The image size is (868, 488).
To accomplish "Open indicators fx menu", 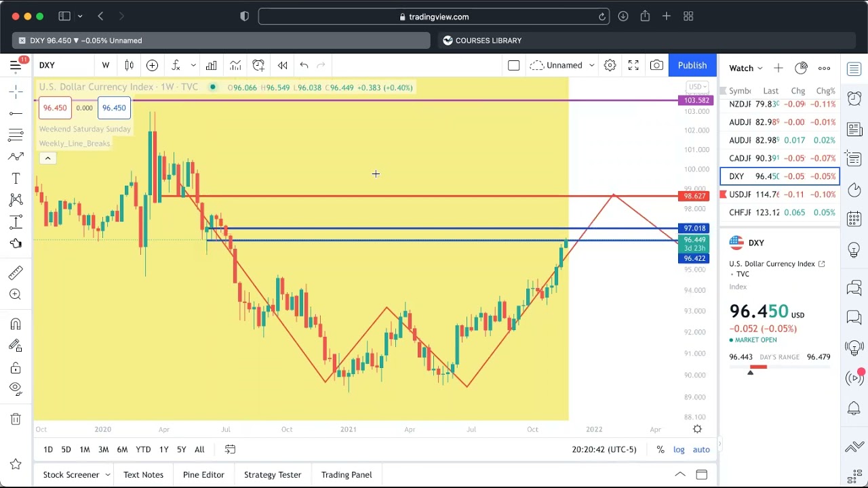I will point(176,65).
